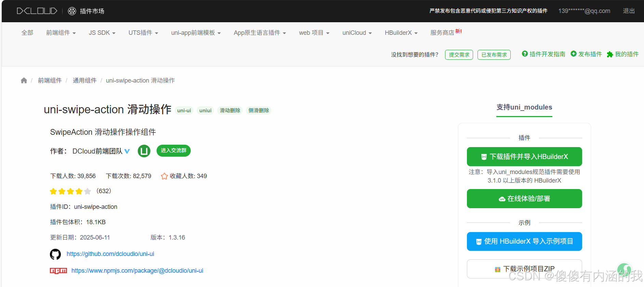Click the 已发布需求 button
644x287 pixels.
click(494, 55)
